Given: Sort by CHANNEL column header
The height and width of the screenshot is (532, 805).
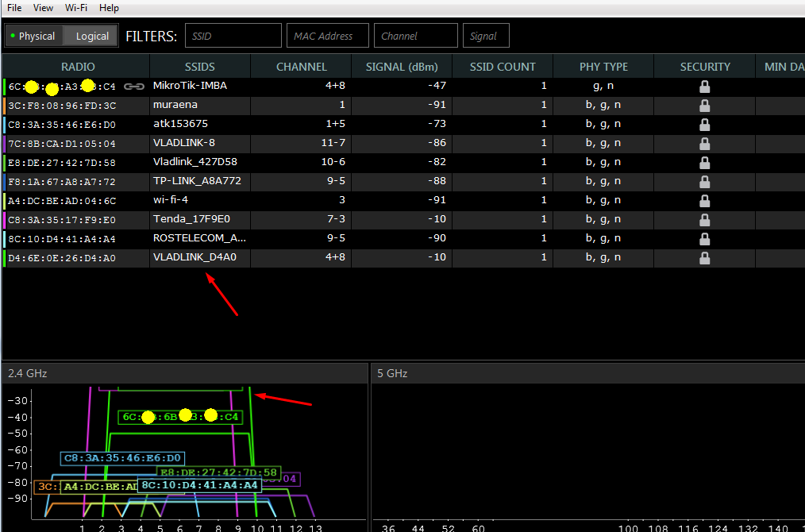Looking at the screenshot, I should 302,67.
